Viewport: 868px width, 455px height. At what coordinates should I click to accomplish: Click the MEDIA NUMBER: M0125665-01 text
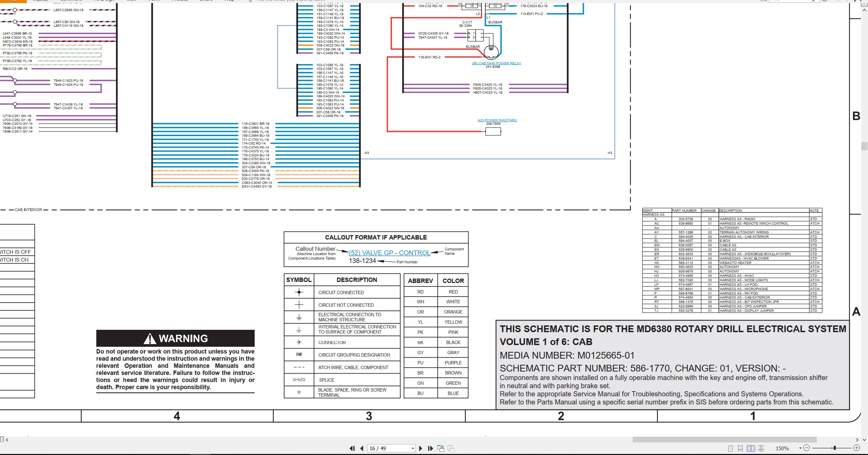point(567,355)
